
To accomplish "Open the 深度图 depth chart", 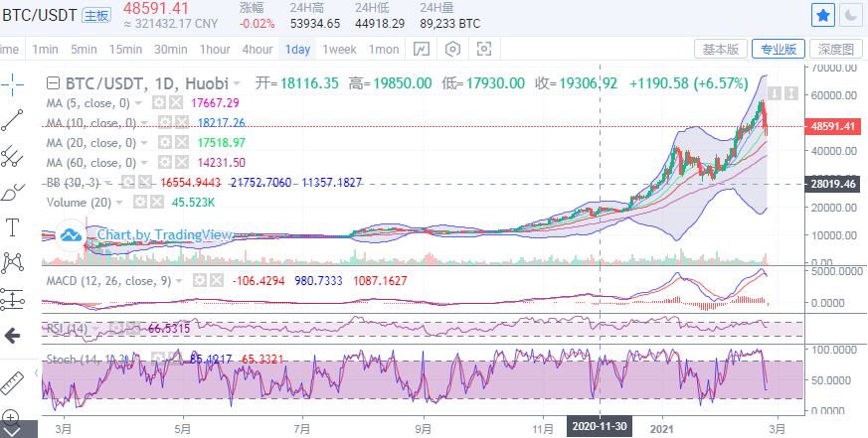I will point(836,49).
